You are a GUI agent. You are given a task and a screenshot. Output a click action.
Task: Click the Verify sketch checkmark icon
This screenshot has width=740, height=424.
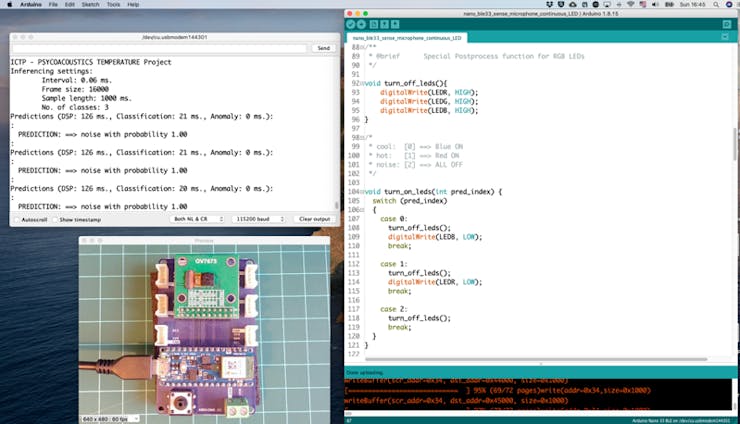point(351,24)
